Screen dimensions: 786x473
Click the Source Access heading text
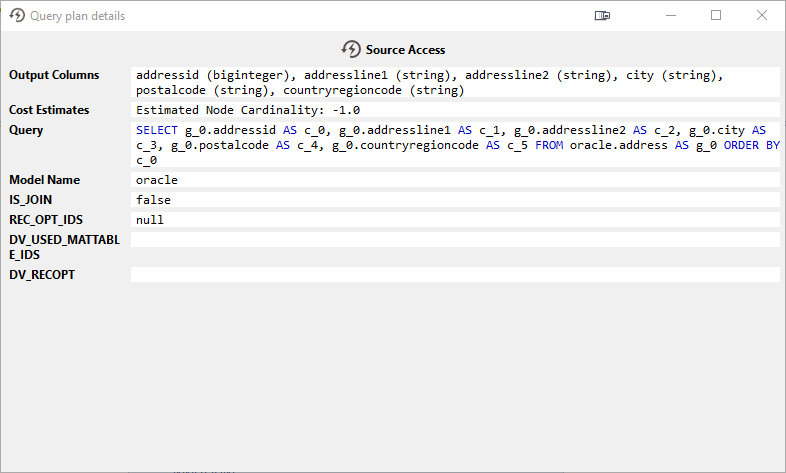tap(405, 50)
